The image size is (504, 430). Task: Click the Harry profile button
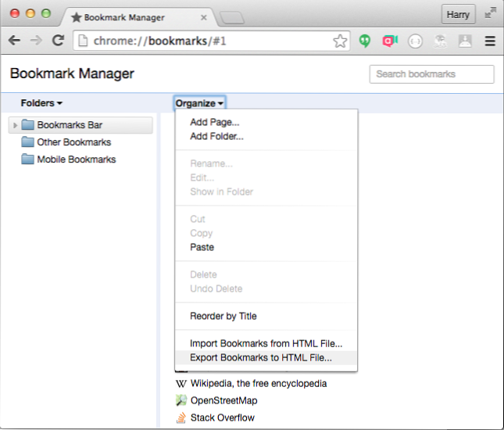458,14
